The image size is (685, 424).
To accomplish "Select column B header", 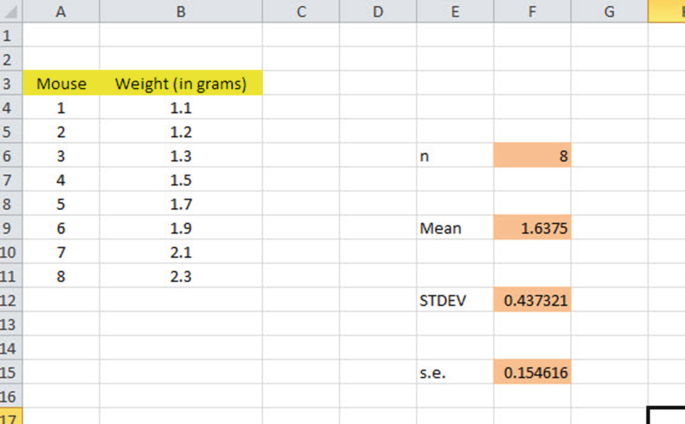I will 180,11.
